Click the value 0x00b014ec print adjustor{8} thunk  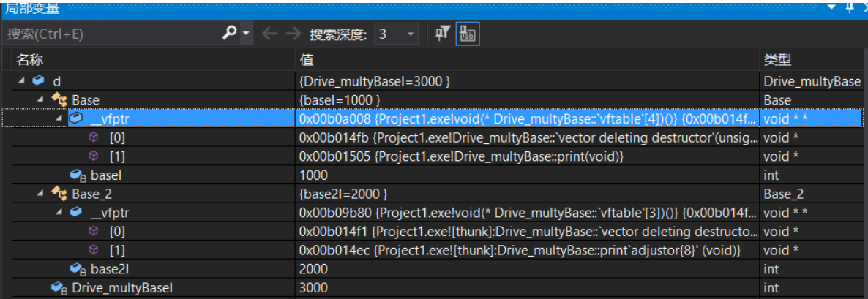coord(520,250)
